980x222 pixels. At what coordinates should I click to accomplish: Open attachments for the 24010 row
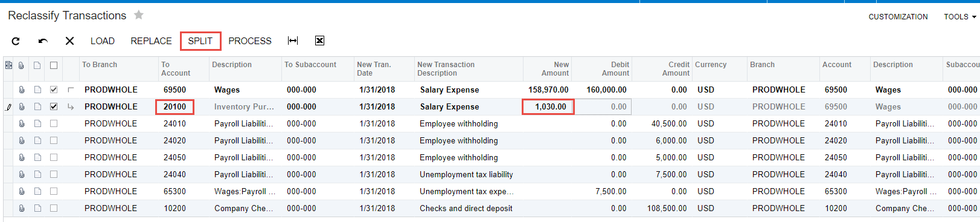21,123
